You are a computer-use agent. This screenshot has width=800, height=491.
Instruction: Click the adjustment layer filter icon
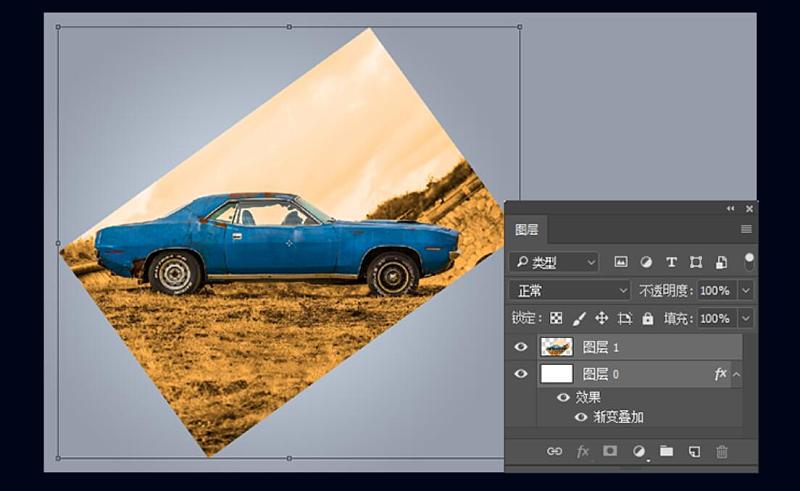click(x=646, y=262)
